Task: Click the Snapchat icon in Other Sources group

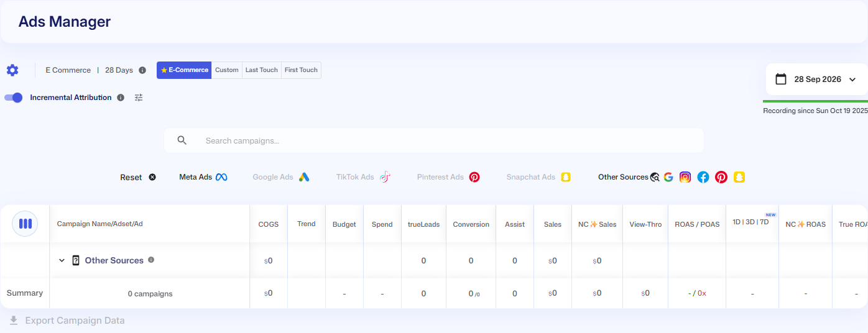Action: coord(739,177)
